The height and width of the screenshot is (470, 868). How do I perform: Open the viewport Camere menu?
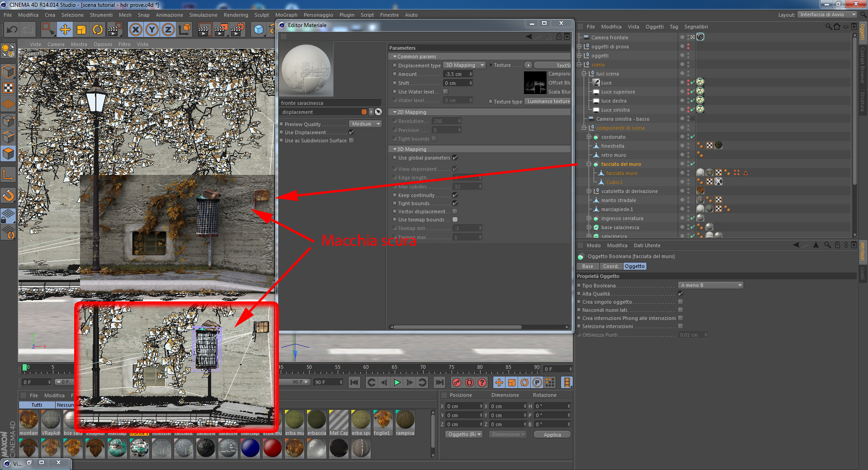click(56, 44)
